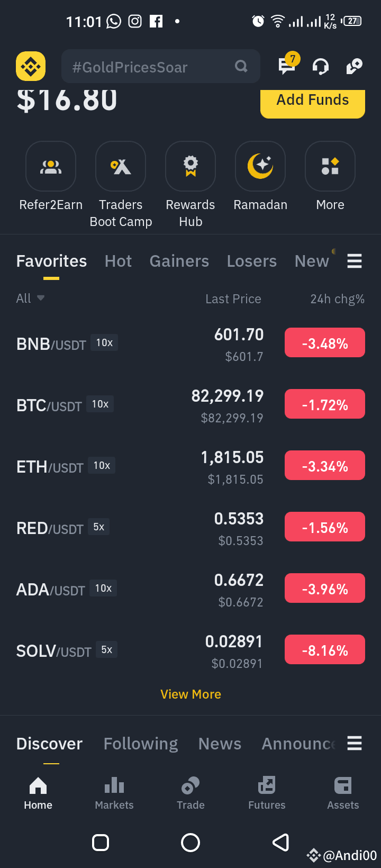Open Rewards Hub icon
381x868 pixels.
190,166
